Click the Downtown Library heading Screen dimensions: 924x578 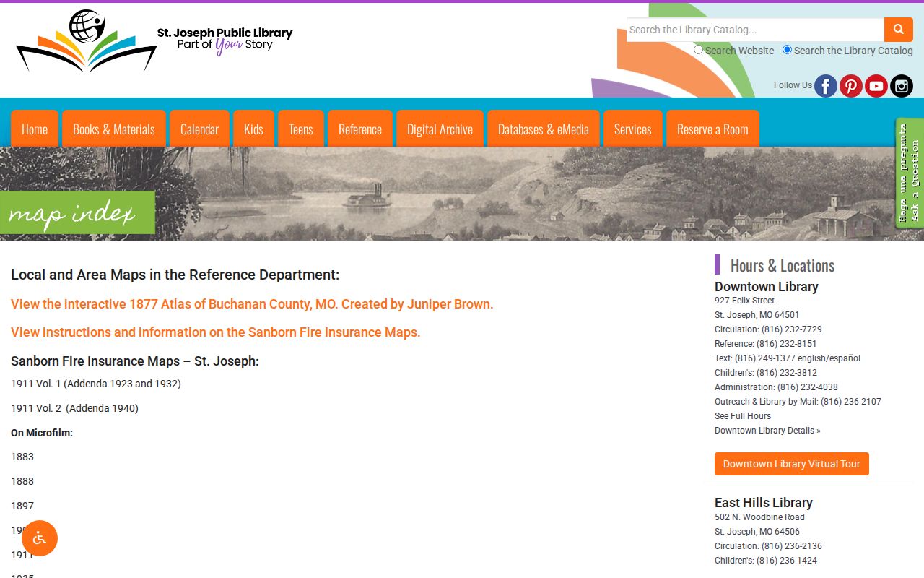[x=767, y=287]
